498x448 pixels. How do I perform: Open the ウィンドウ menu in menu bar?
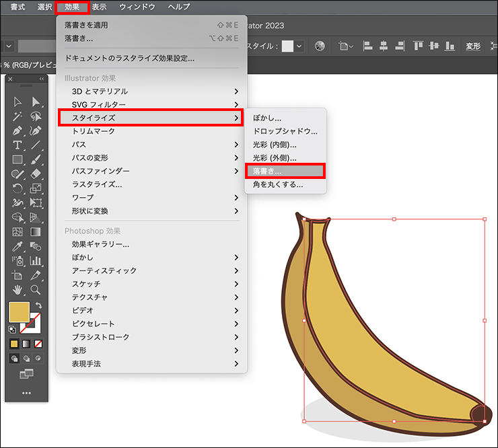tap(137, 7)
